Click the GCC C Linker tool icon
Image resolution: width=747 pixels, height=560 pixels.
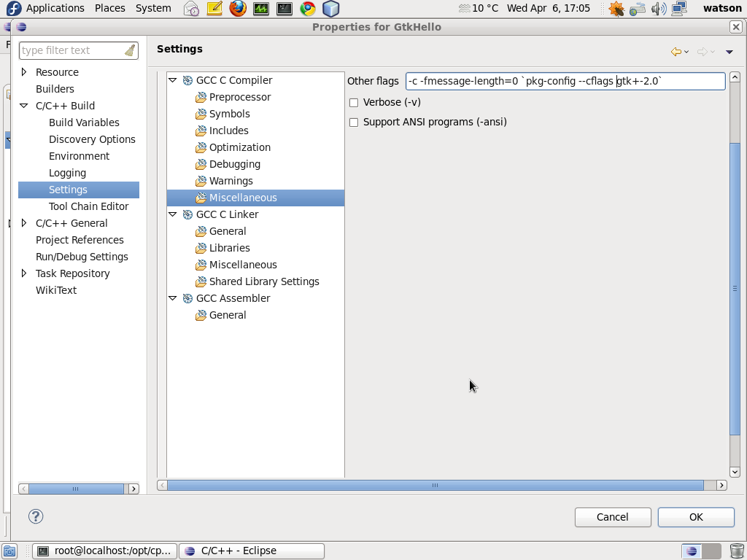click(187, 215)
